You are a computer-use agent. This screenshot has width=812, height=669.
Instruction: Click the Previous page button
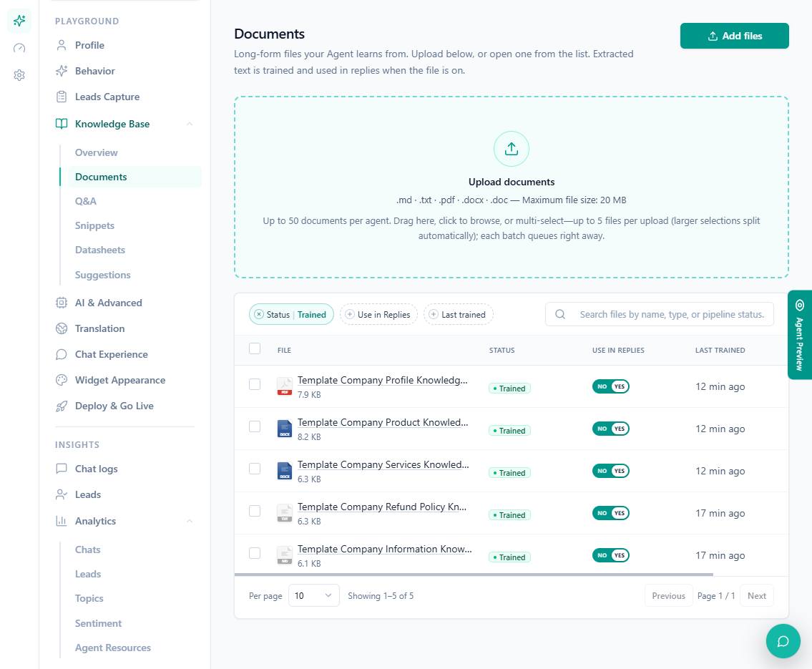click(668, 595)
